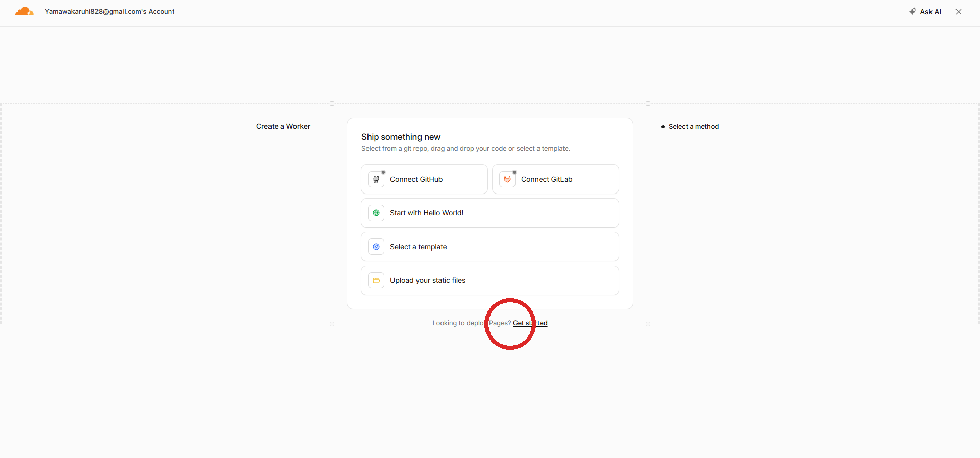This screenshot has width=980, height=458.
Task: Click the GitHub octocat icon
Action: [376, 179]
